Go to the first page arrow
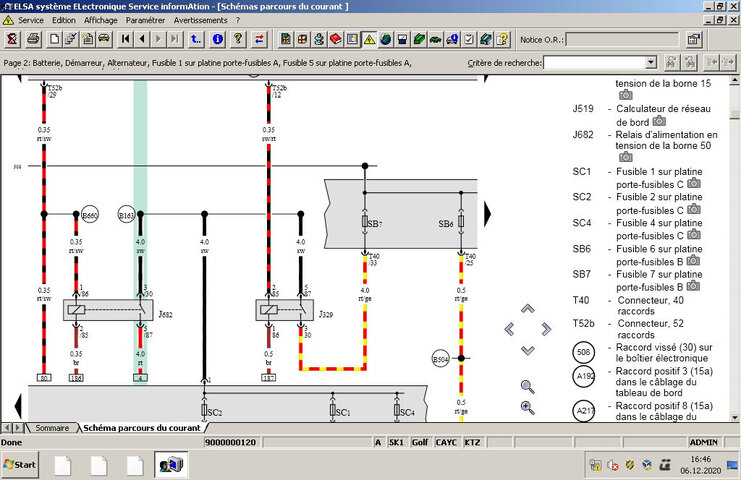This screenshot has height=480, width=741. point(125,39)
